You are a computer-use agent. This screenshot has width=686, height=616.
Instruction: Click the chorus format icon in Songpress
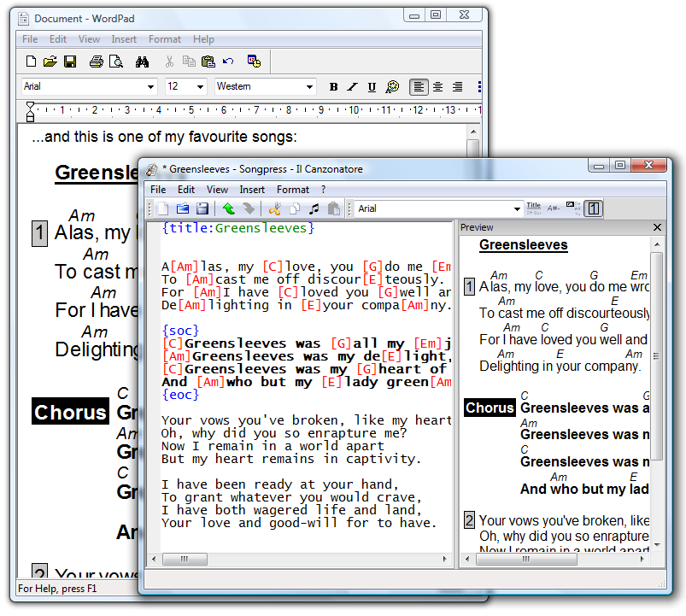pos(573,208)
